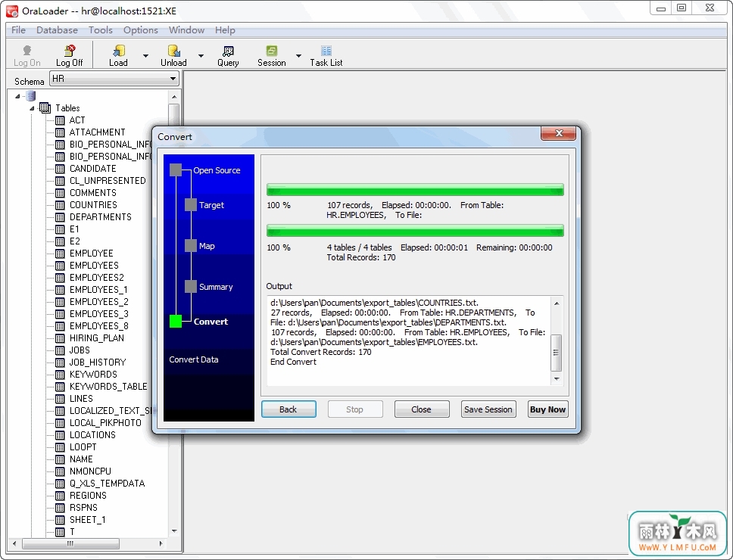
Task: Select the Tables folder icon
Action: tap(45, 108)
